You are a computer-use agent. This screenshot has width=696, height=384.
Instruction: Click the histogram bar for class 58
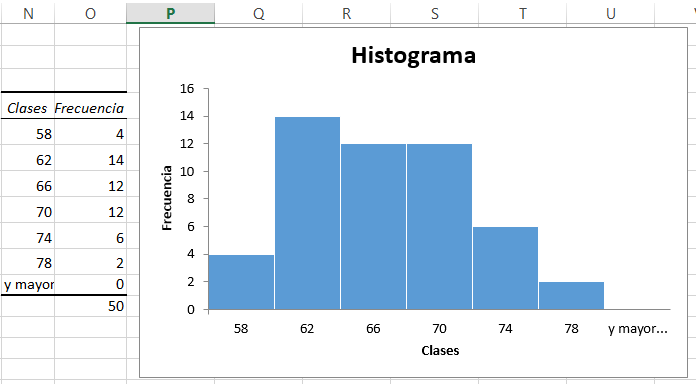point(241,282)
